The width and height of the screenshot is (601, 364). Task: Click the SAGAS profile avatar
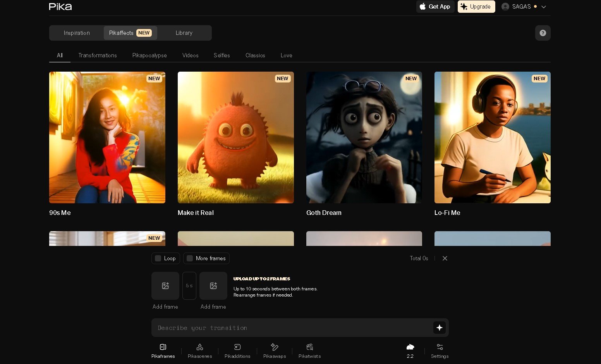pyautogui.click(x=505, y=7)
